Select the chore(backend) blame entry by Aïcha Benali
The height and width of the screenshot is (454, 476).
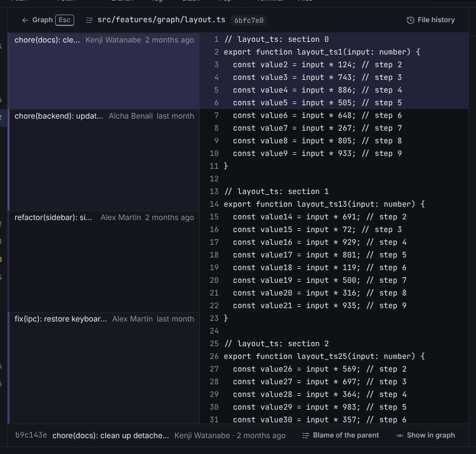(x=103, y=160)
